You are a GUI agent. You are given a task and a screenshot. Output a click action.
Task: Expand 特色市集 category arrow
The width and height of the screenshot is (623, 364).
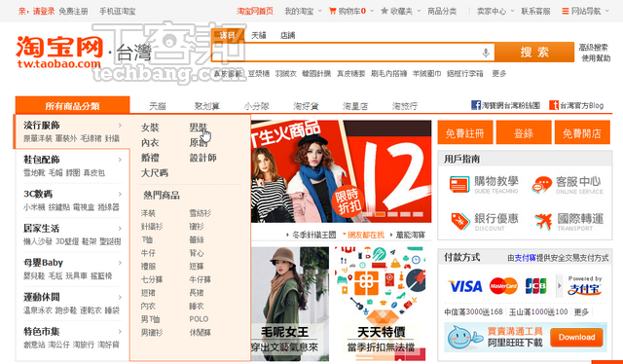(120, 332)
